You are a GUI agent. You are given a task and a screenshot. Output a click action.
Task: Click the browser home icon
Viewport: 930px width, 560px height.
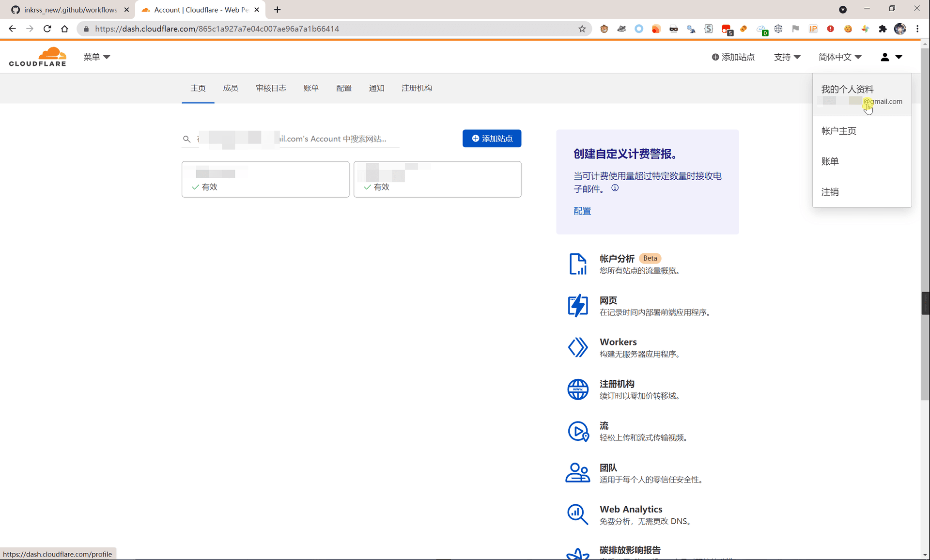pyautogui.click(x=64, y=29)
